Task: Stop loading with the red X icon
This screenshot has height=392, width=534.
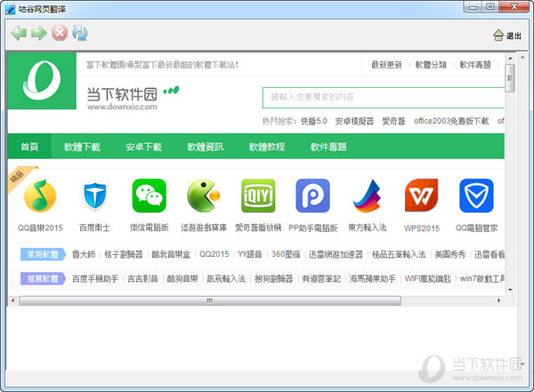Action: pos(60,33)
